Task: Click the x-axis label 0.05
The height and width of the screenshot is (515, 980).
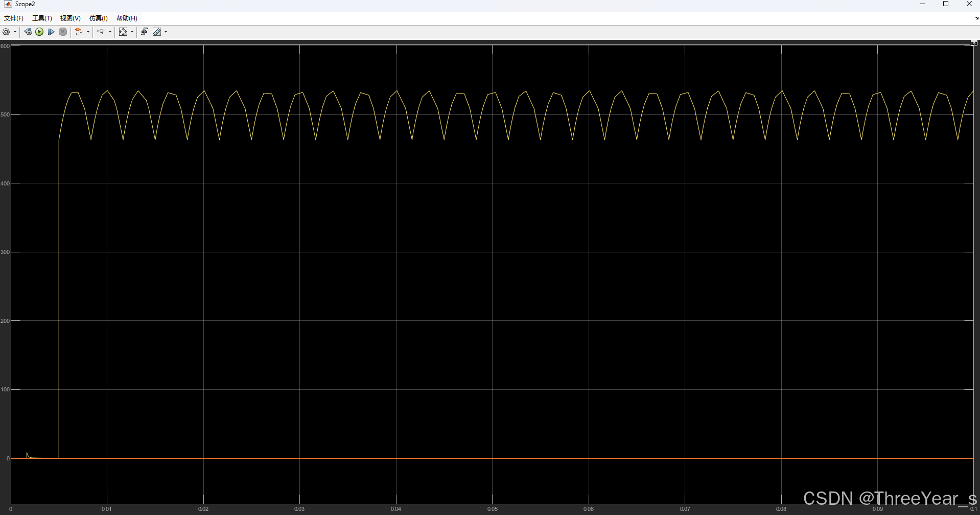Action: (x=493, y=509)
